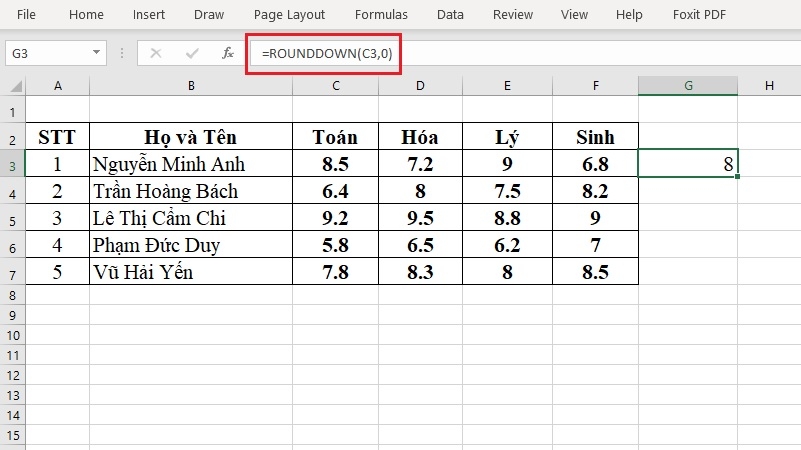
Task: Click the fill handle of cell G3
Action: point(738,176)
